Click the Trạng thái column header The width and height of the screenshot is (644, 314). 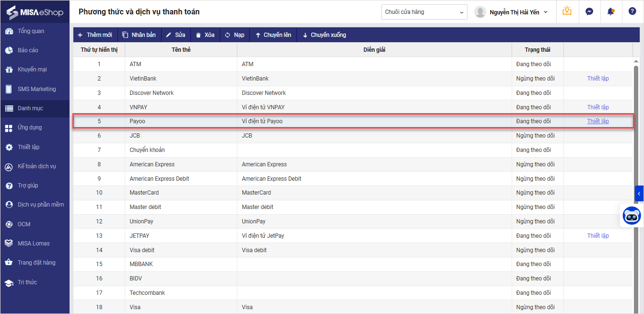[x=538, y=50]
